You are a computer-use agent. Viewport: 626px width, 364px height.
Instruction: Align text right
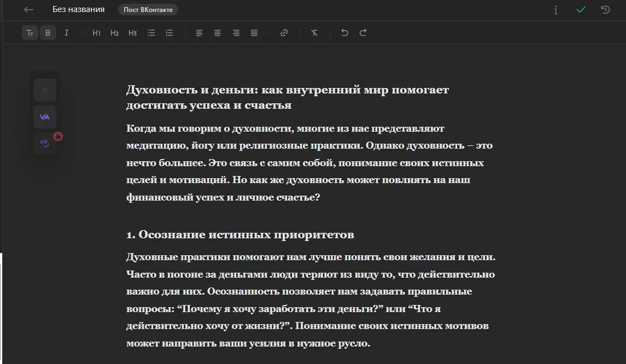(x=236, y=33)
